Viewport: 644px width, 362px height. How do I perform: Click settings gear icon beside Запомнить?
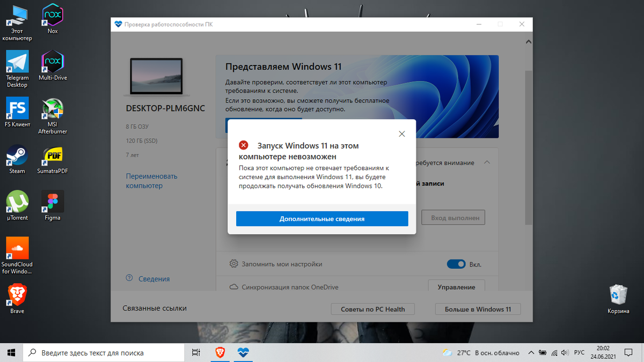(x=233, y=264)
